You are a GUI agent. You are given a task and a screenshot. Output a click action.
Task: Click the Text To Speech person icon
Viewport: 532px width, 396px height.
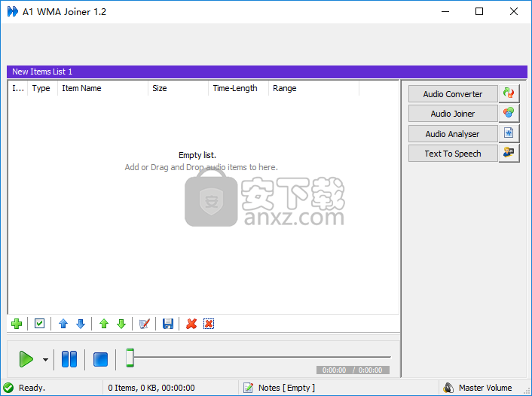pyautogui.click(x=509, y=153)
